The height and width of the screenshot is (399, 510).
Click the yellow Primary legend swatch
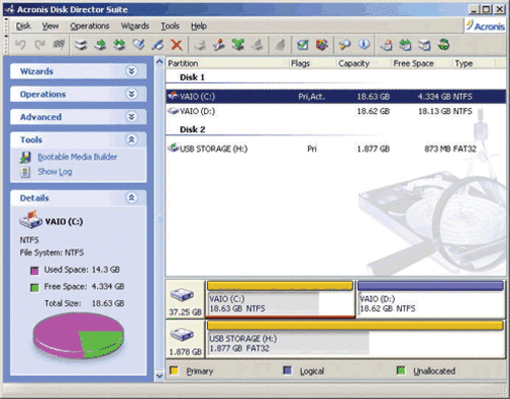(174, 370)
